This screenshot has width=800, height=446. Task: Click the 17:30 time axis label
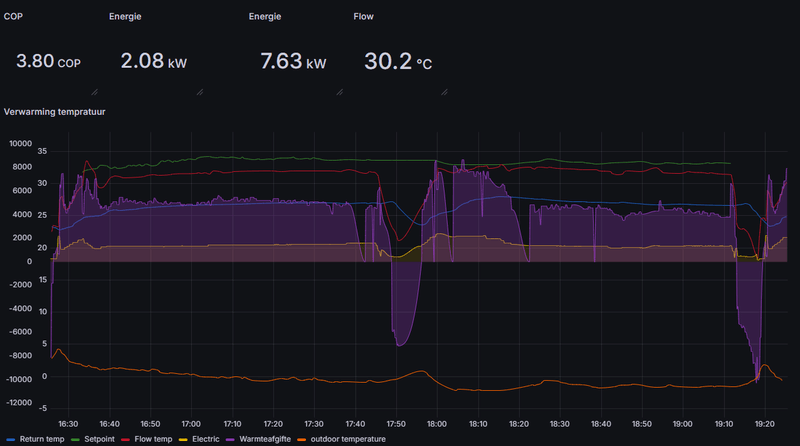point(314,424)
